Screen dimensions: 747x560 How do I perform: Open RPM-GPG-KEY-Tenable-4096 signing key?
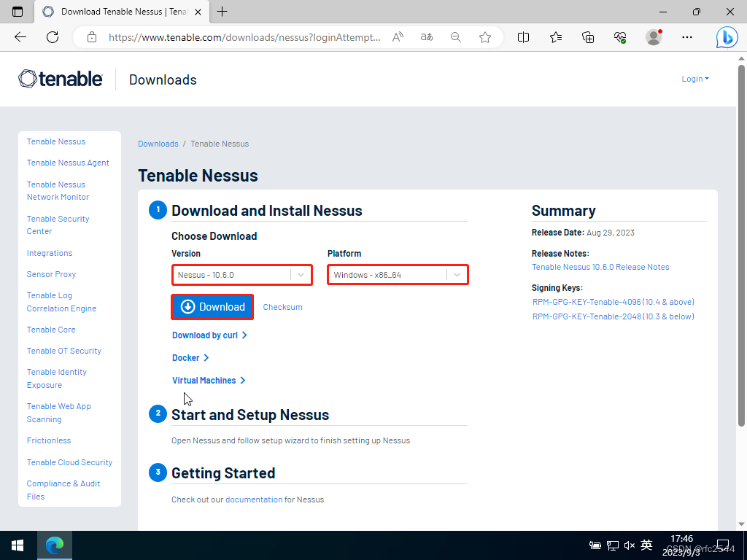point(613,302)
